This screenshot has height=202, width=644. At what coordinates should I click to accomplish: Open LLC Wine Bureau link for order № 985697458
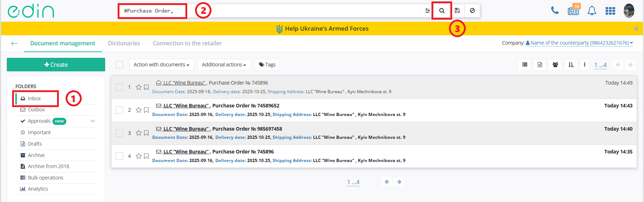click(x=186, y=129)
